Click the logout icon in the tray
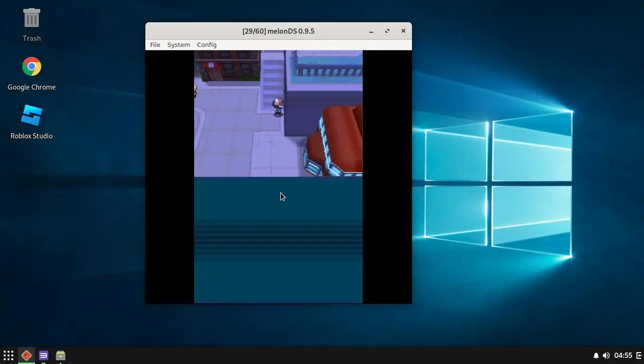This screenshot has width=644, height=364. (638, 355)
